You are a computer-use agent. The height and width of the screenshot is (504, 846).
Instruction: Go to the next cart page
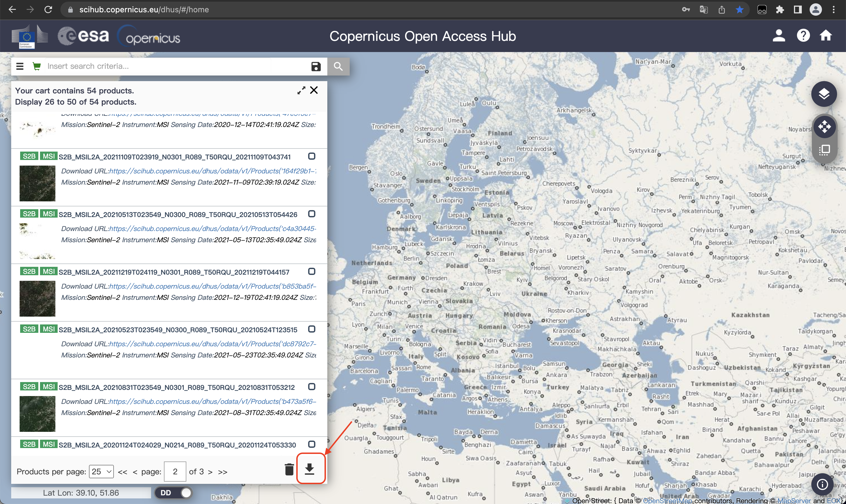(210, 472)
